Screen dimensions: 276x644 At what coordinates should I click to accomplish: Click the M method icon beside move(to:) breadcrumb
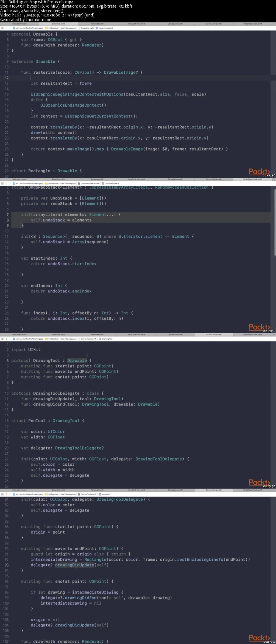[x=100, y=494]
